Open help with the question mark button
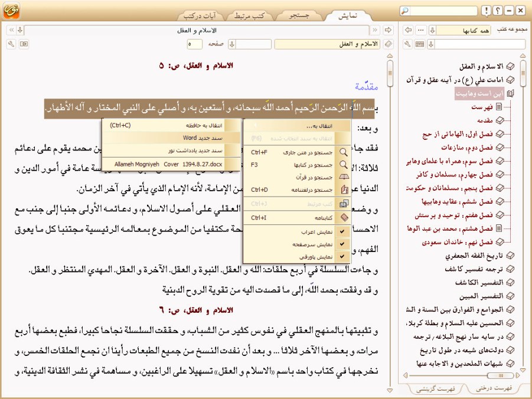532x399 pixels. point(497,11)
